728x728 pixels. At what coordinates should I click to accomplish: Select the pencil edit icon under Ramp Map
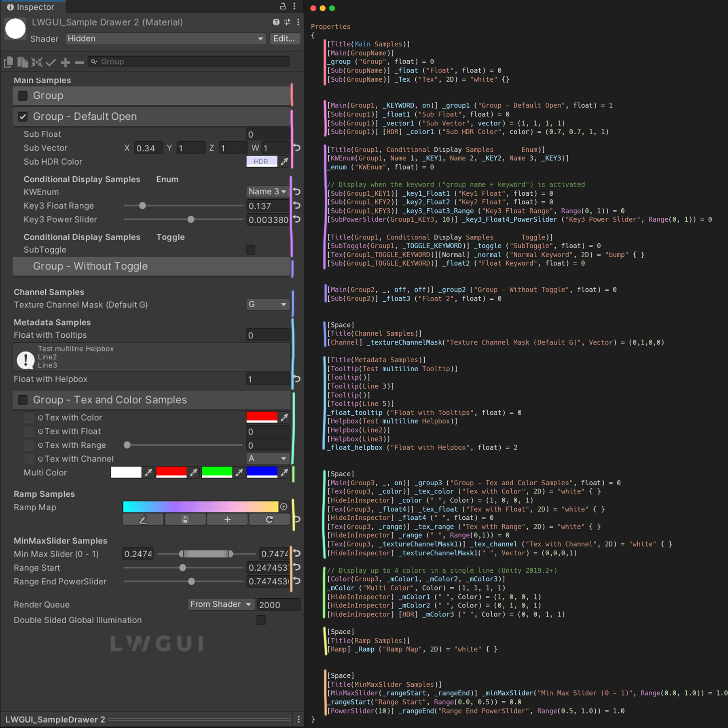tap(143, 519)
